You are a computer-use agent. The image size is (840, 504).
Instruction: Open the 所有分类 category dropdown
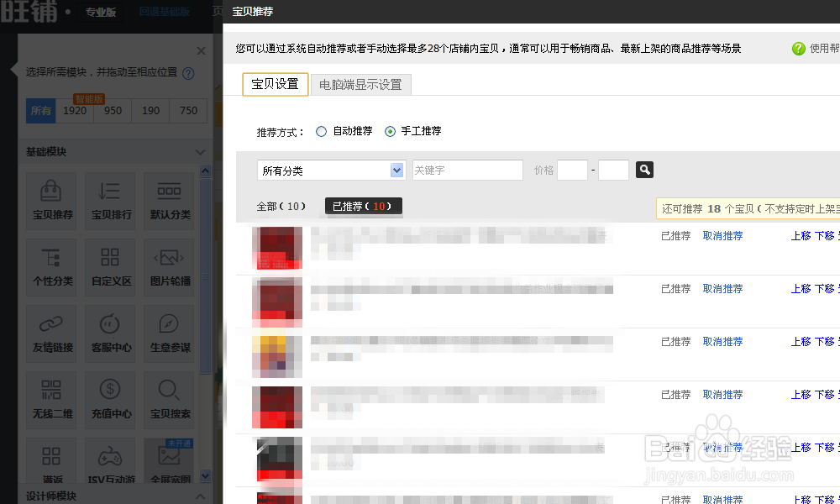coord(330,171)
